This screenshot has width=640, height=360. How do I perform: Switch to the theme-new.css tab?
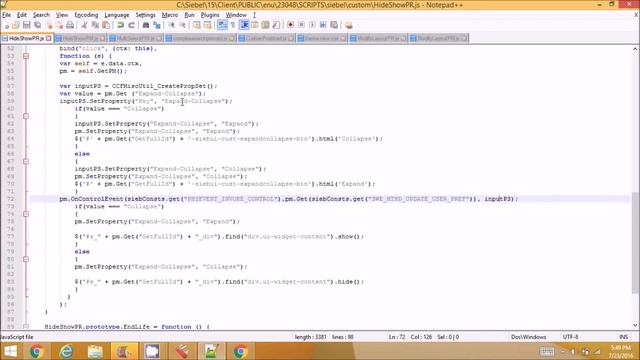pos(322,38)
